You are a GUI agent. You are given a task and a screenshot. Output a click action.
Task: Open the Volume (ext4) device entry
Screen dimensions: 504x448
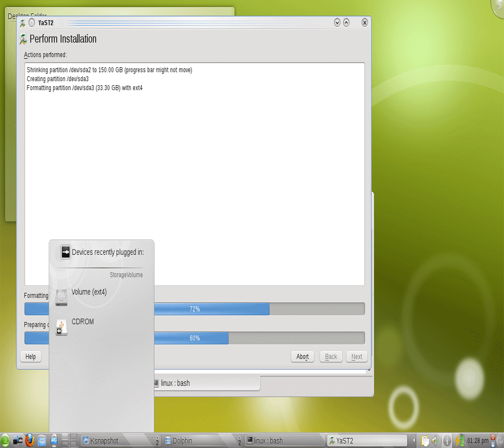pos(101,297)
